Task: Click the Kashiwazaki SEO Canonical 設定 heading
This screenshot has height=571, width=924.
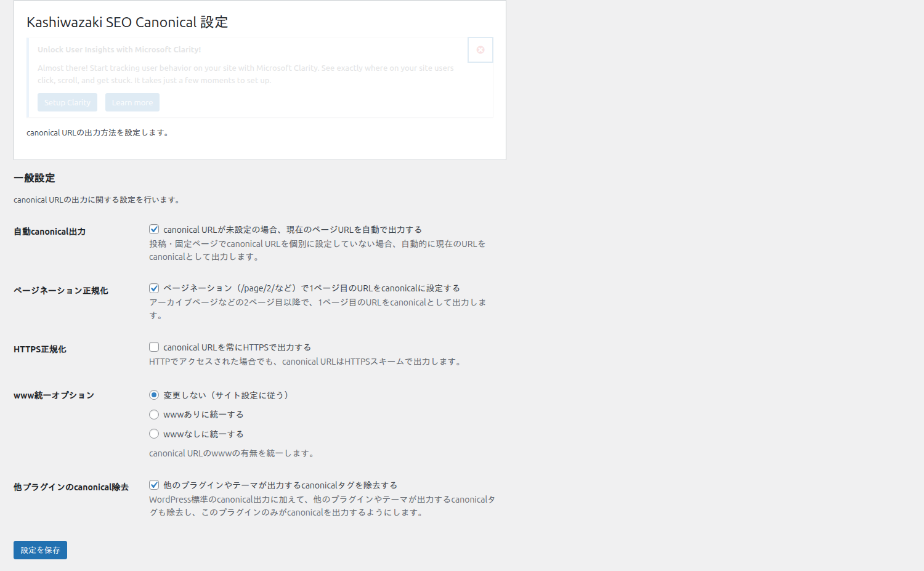Action: click(x=126, y=22)
